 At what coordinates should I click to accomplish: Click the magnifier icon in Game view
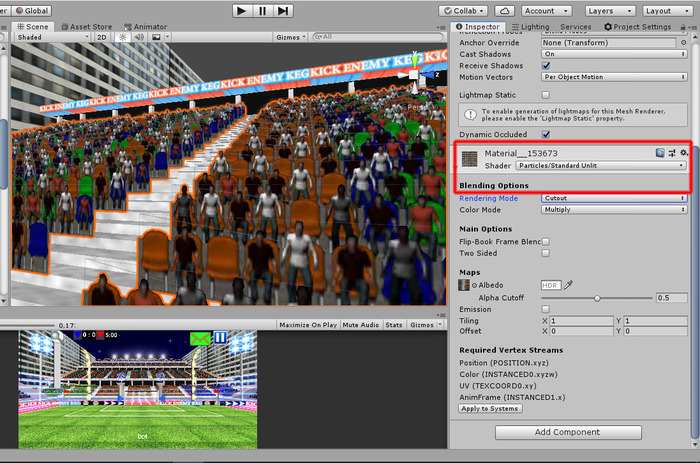(x=57, y=336)
